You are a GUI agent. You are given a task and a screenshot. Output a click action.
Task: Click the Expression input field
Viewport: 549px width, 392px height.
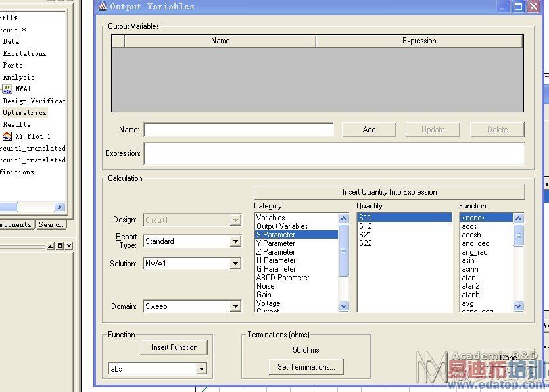334,153
